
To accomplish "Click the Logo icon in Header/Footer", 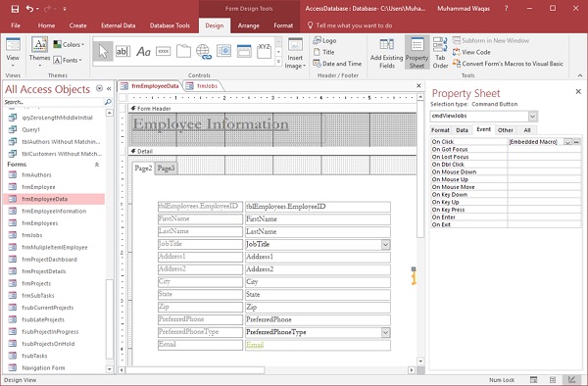I will tap(324, 40).
